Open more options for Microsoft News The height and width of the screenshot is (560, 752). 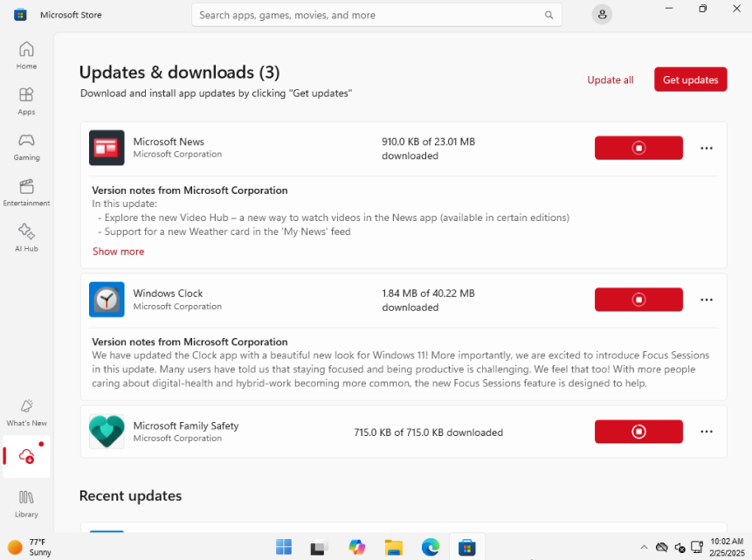point(707,148)
